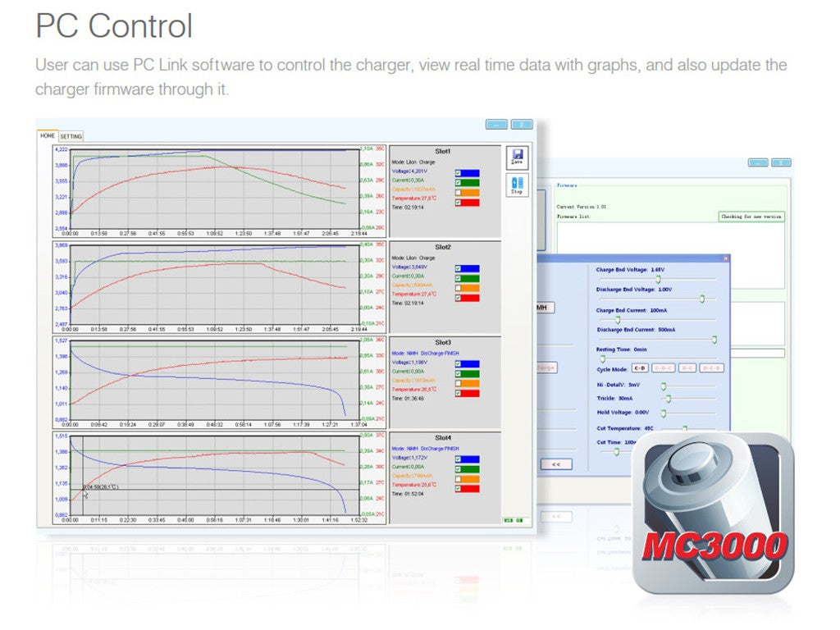Click the << collapse button
This screenshot has height=630, width=840.
coord(556,464)
